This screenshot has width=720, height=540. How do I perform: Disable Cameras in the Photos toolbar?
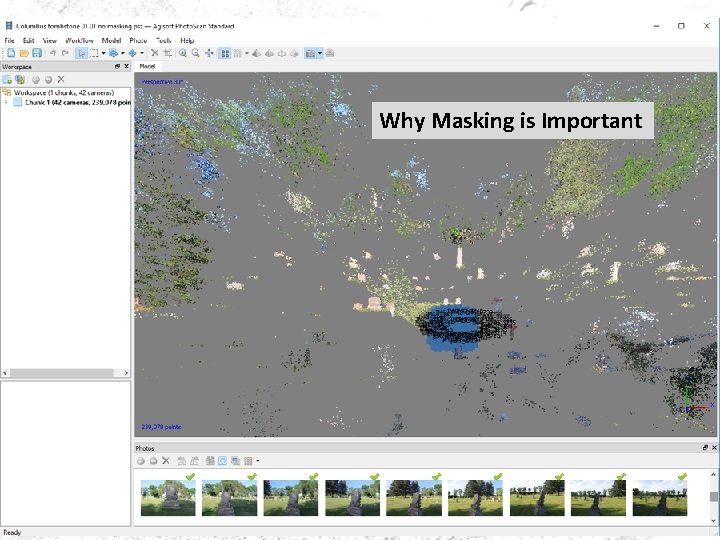(x=153, y=461)
